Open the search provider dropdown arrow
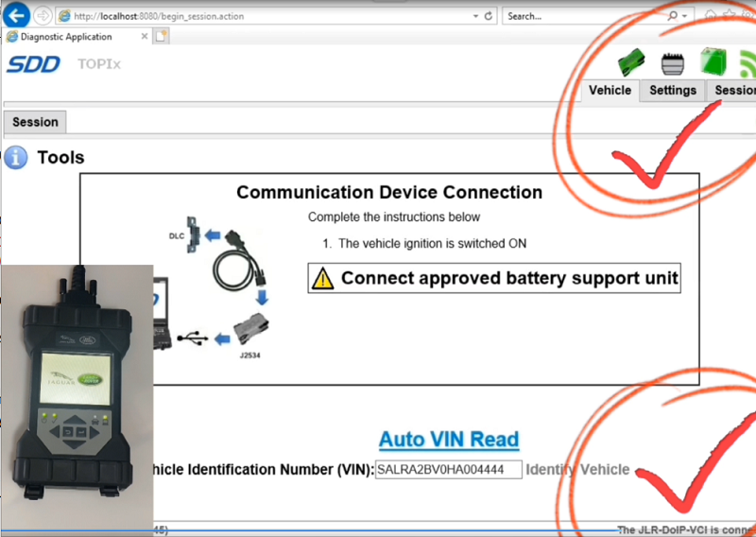This screenshot has width=756, height=537. [684, 16]
